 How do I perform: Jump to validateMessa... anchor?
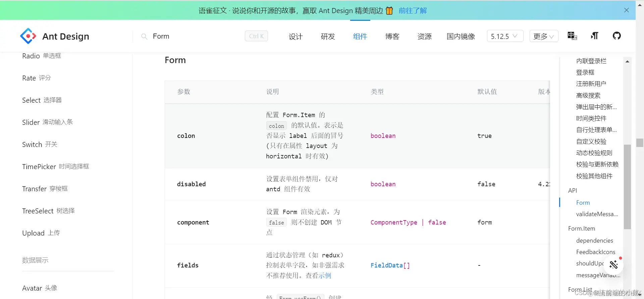point(597,214)
